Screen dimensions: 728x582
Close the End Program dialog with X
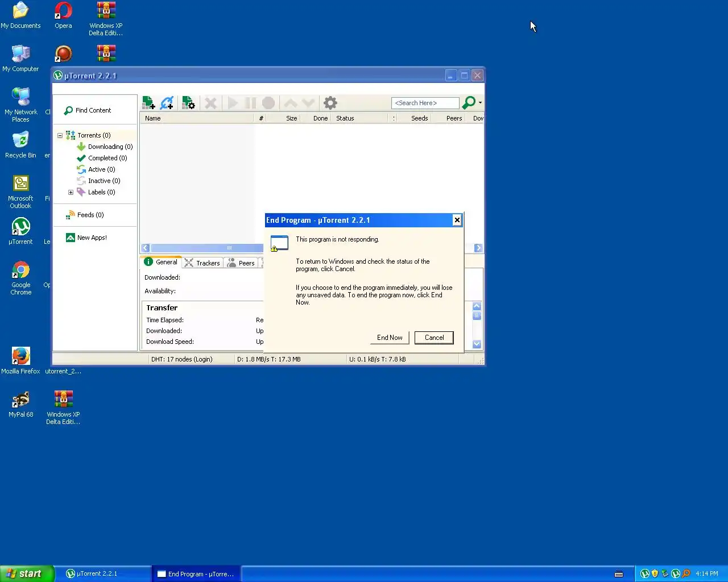(x=457, y=220)
